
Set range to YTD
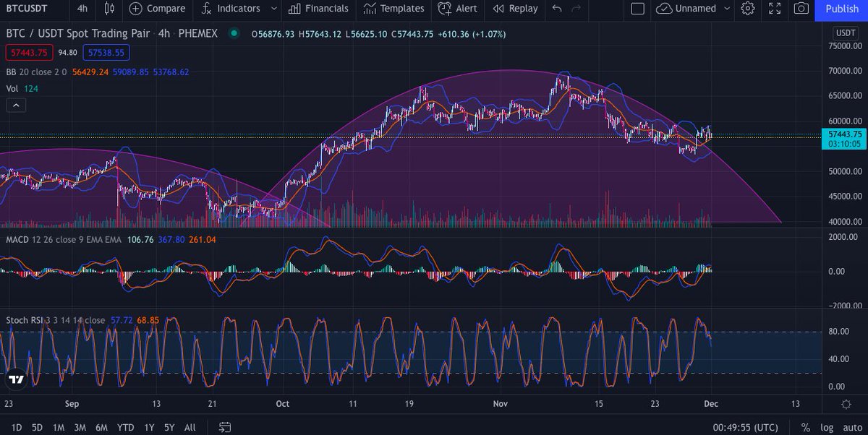(126, 427)
